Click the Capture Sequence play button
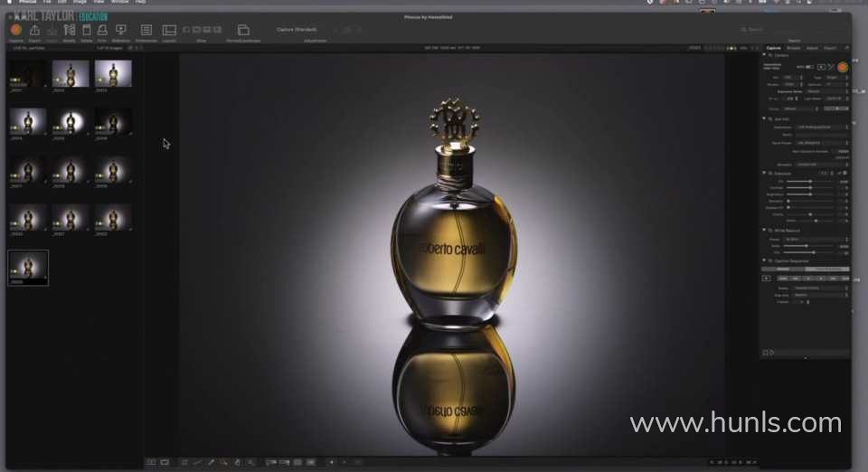The image size is (868, 472). (x=767, y=278)
